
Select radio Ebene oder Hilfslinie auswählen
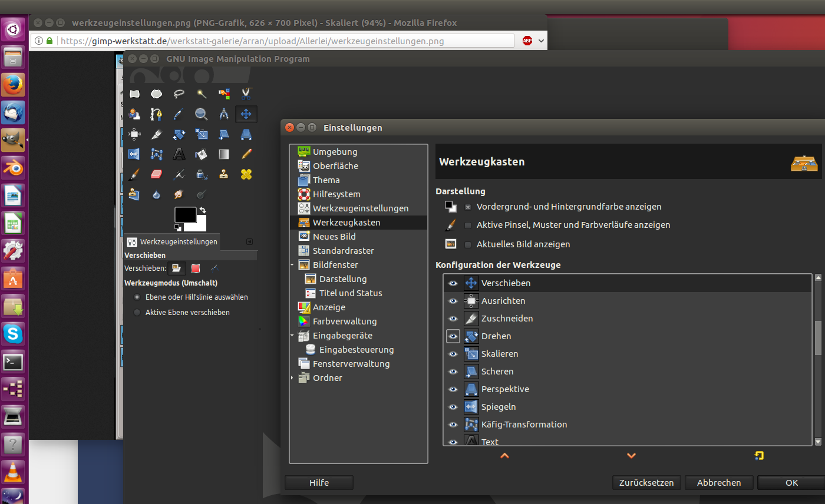tap(137, 297)
